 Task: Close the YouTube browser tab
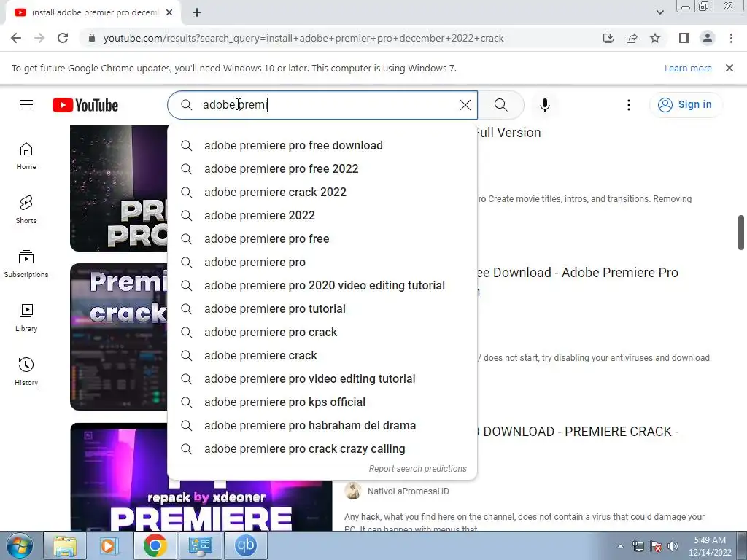169,13
